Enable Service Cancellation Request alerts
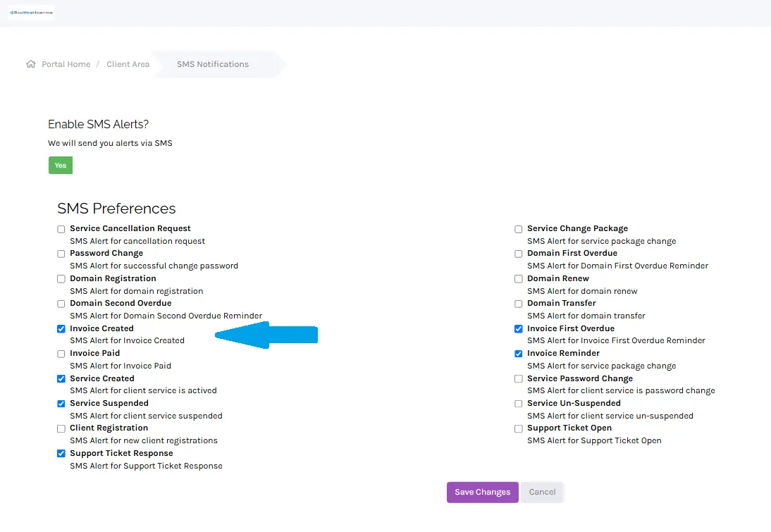The height and width of the screenshot is (532, 771). click(61, 228)
